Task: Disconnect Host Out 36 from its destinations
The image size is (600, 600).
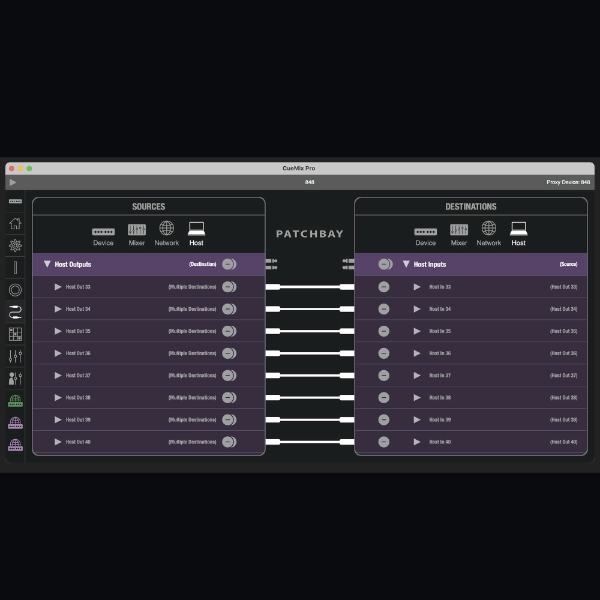Action: [229, 353]
